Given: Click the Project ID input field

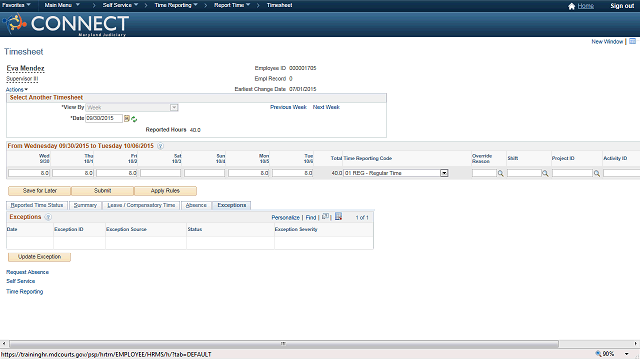Looking at the screenshot, I should (x=572, y=173).
